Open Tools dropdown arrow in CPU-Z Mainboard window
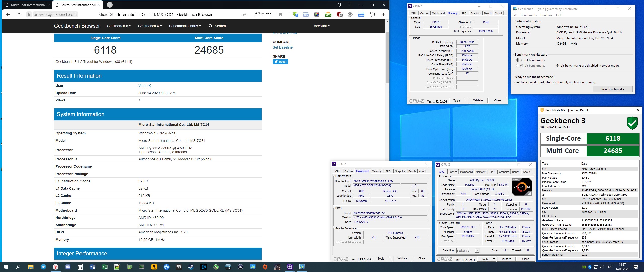Screen dimensions: 644x272 coord(390,258)
